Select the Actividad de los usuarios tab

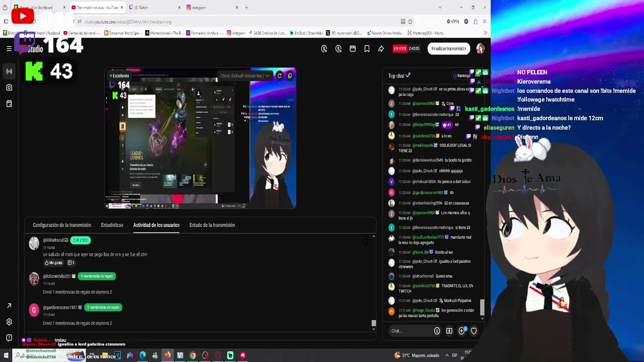(x=156, y=225)
